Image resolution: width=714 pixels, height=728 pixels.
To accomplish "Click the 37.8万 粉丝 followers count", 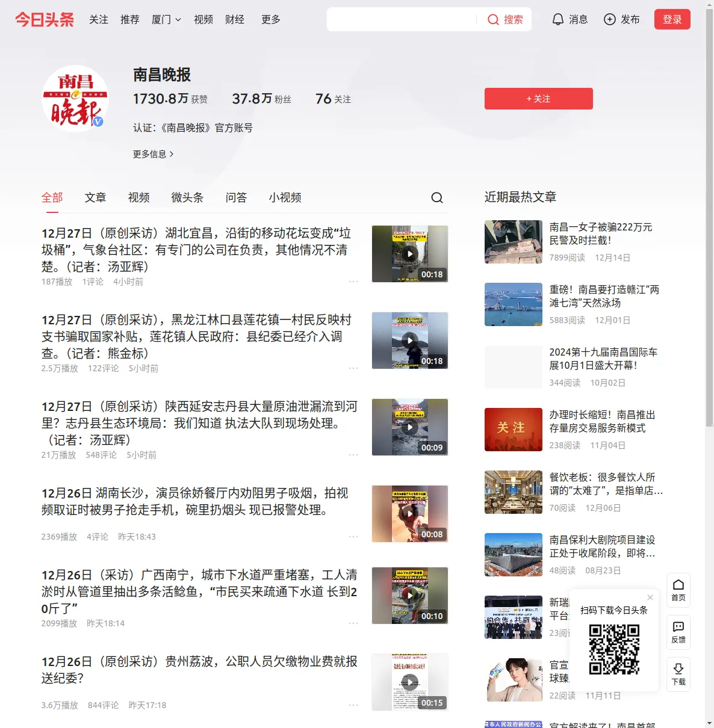I will pyautogui.click(x=262, y=99).
